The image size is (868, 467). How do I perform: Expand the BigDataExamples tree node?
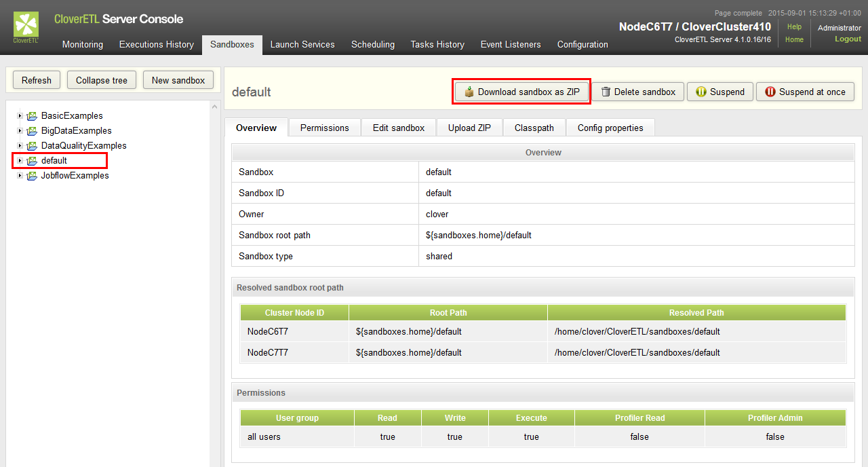point(20,131)
